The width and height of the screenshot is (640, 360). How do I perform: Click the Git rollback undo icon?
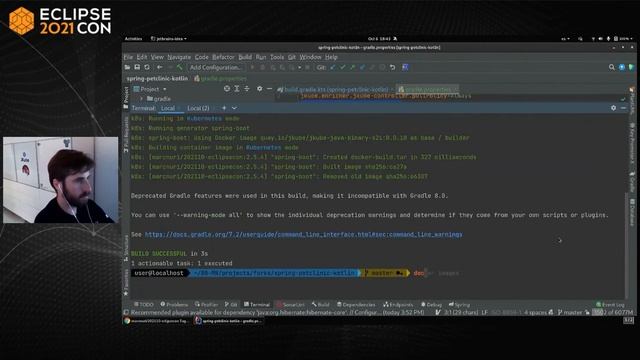coord(392,67)
